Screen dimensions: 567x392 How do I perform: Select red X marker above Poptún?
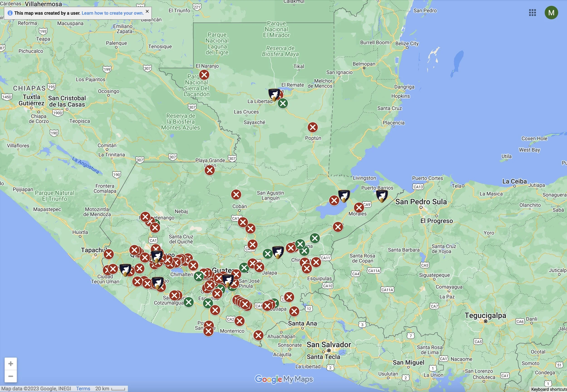[313, 127]
